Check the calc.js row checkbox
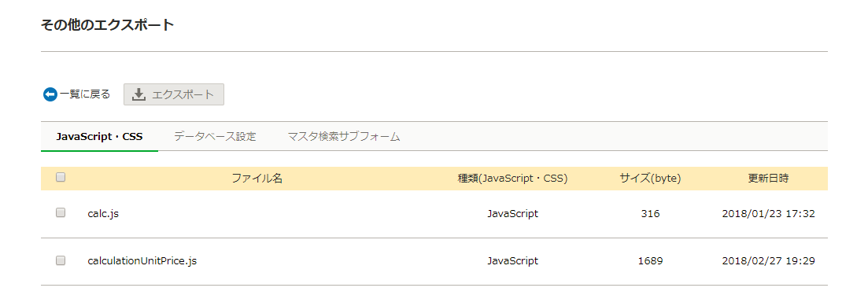The width and height of the screenshot is (868, 295). [61, 212]
